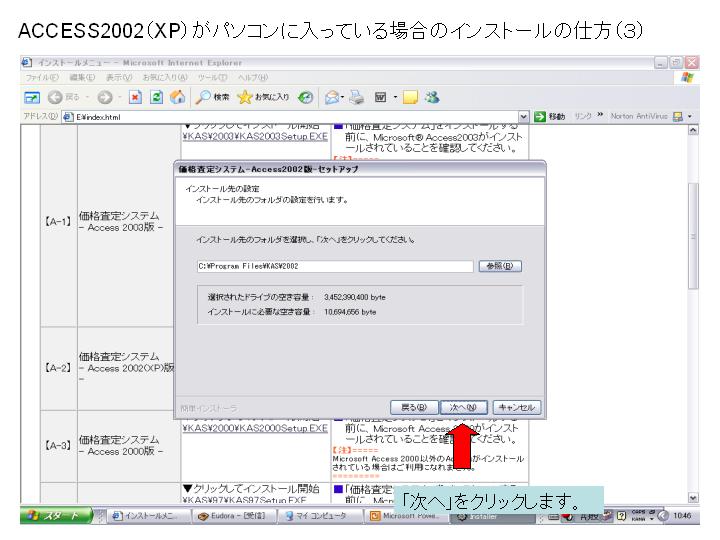Screen dimensions: 720x540
Task: Click the help question mark tray icon
Action: [x=622, y=516]
